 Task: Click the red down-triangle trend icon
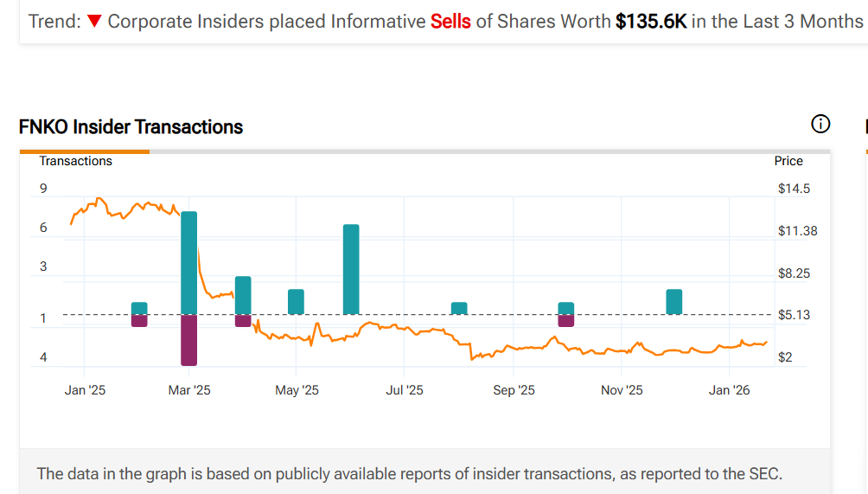coord(95,22)
